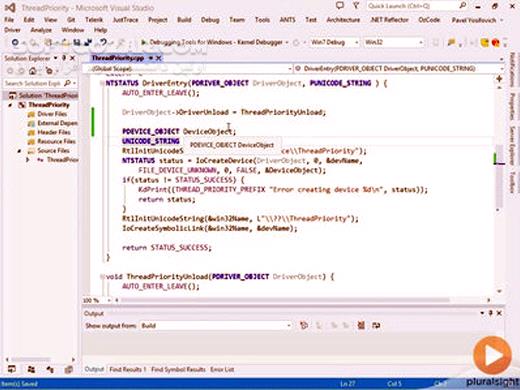Open Solution Explorer bottom tab icon
Image resolution: width=520 pixels, height=390 pixels.
pos(12,369)
